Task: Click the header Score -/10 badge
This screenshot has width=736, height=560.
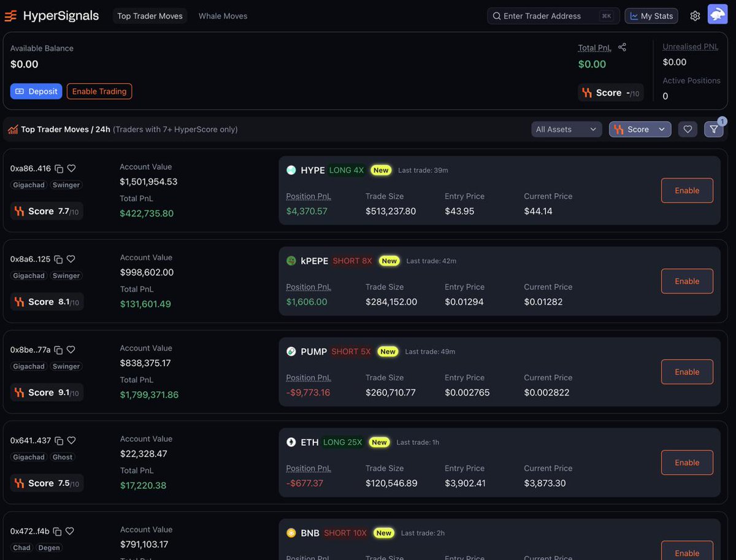Action: coord(611,93)
